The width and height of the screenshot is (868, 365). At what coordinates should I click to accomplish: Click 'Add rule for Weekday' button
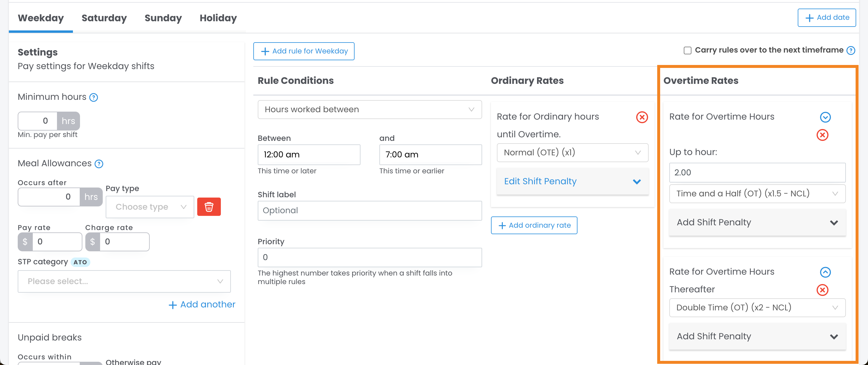[x=304, y=51]
